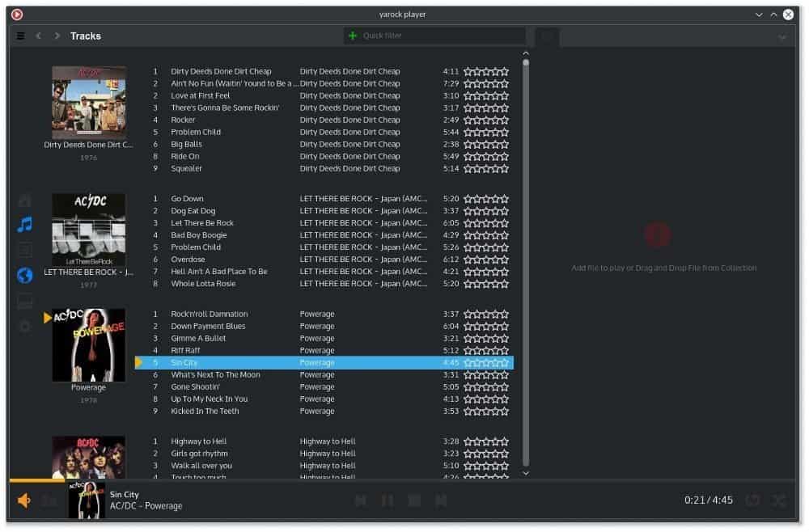809x532 pixels.
Task: Expand the chevron above the play queue
Action: 782,37
